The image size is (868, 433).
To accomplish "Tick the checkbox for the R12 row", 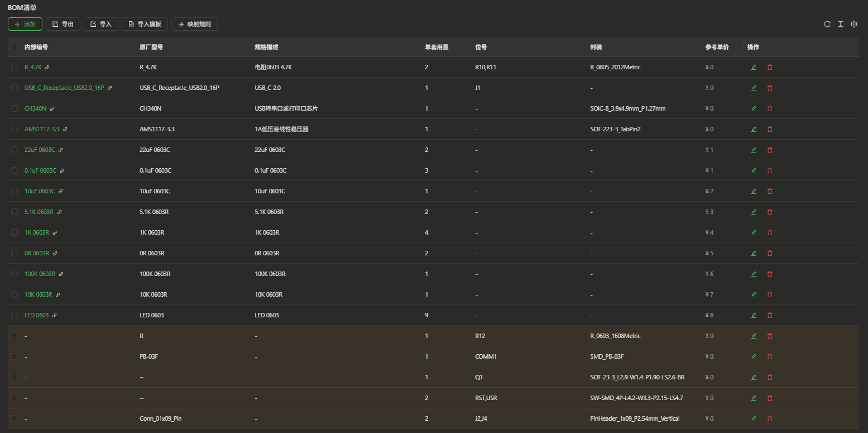I will pyautogui.click(x=15, y=336).
